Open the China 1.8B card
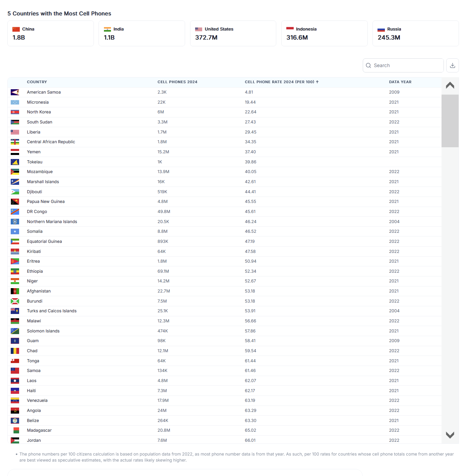 click(51, 34)
